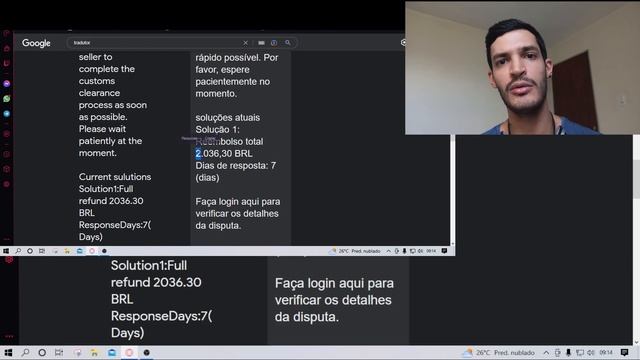This screenshot has height=360, width=640.
Task: Open the on-screen keyboard icon in search box
Action: pyautogui.click(x=261, y=42)
